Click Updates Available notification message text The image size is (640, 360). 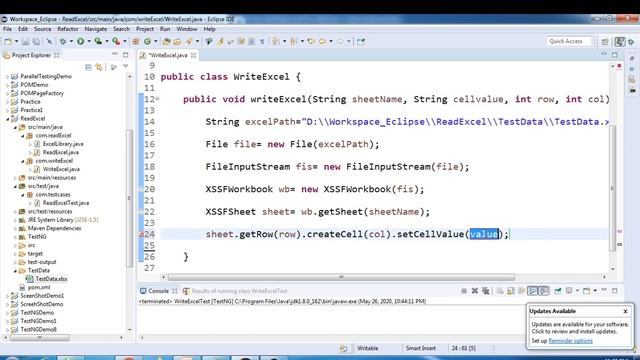coord(580,328)
